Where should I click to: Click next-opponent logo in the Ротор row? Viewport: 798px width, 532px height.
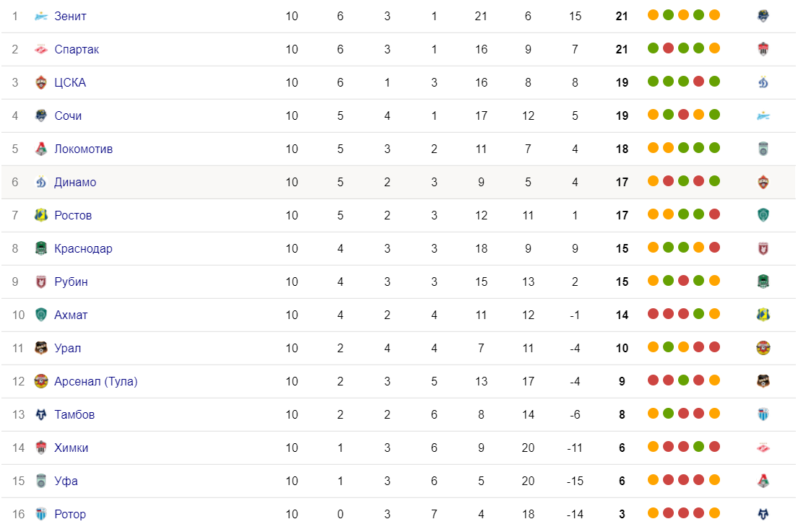click(x=763, y=514)
